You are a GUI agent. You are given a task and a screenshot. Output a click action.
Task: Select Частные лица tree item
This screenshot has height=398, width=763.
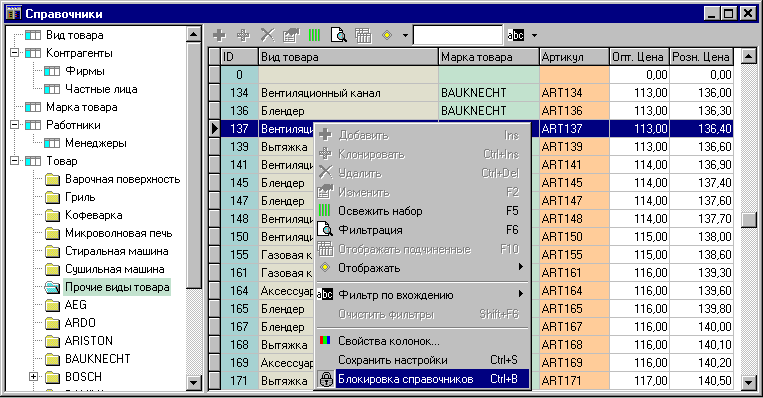coord(101,89)
